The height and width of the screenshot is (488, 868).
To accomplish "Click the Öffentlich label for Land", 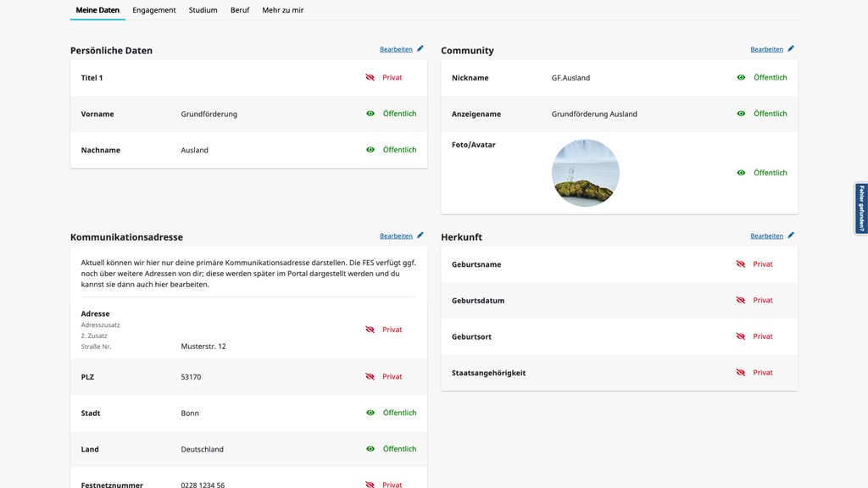I will pyautogui.click(x=400, y=449).
